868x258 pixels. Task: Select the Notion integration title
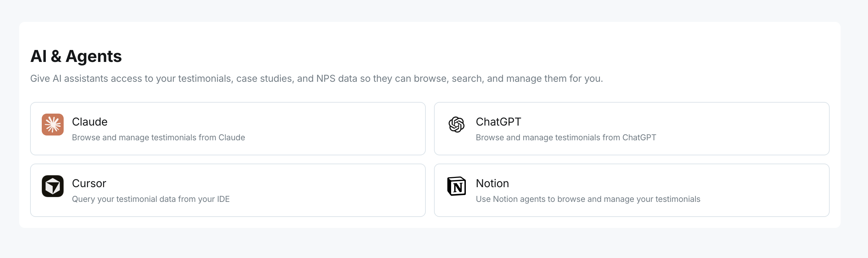pos(492,183)
